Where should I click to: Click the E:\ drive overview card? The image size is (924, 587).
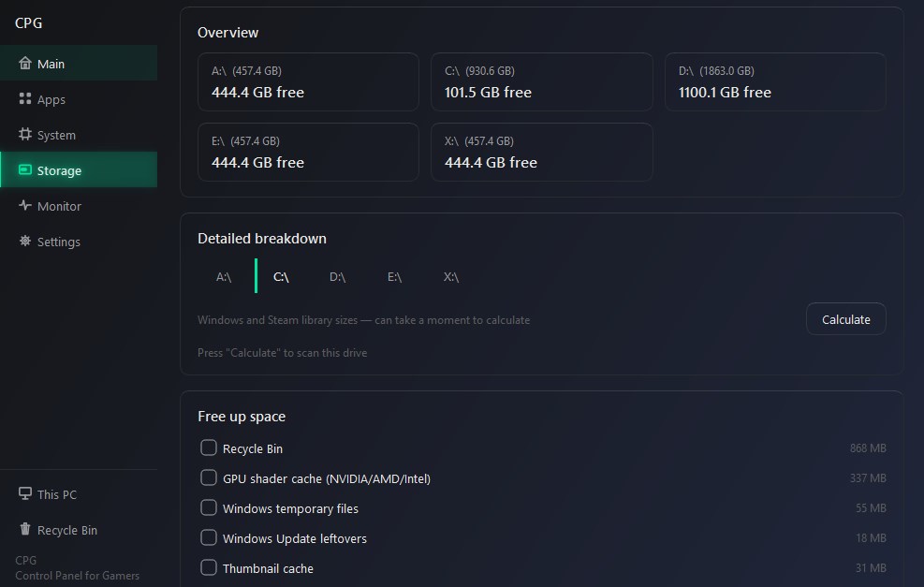(308, 152)
